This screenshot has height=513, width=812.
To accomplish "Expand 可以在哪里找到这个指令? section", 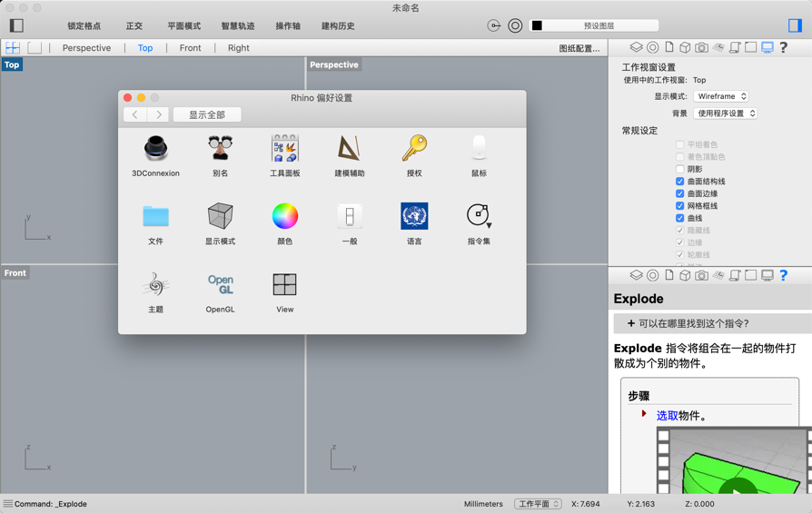I will [x=713, y=323].
